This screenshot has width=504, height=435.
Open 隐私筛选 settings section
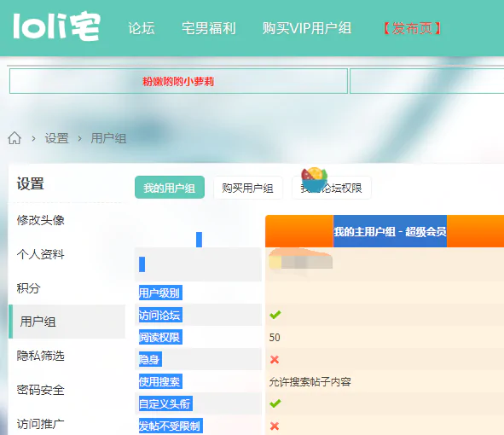tap(41, 356)
